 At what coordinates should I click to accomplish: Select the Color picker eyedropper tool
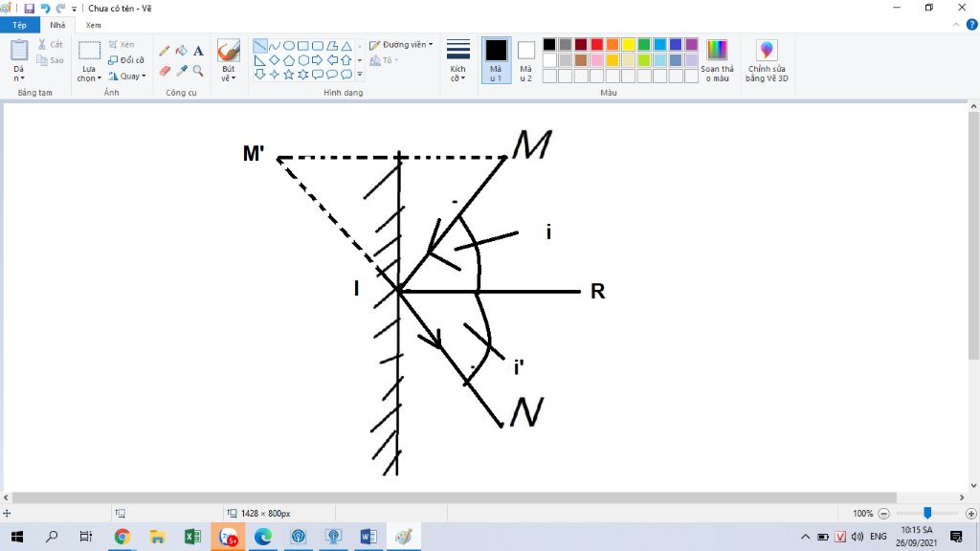(x=181, y=71)
